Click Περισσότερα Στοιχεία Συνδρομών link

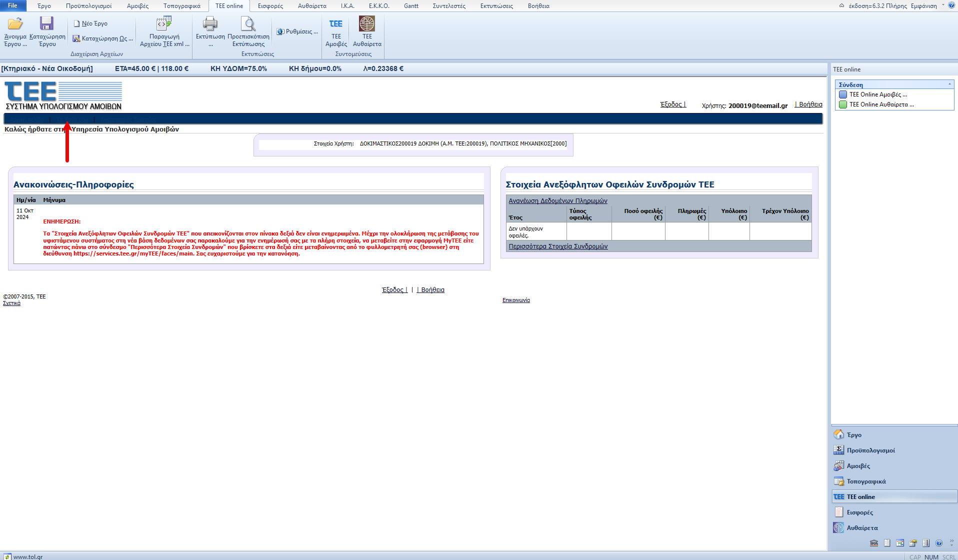(558, 246)
